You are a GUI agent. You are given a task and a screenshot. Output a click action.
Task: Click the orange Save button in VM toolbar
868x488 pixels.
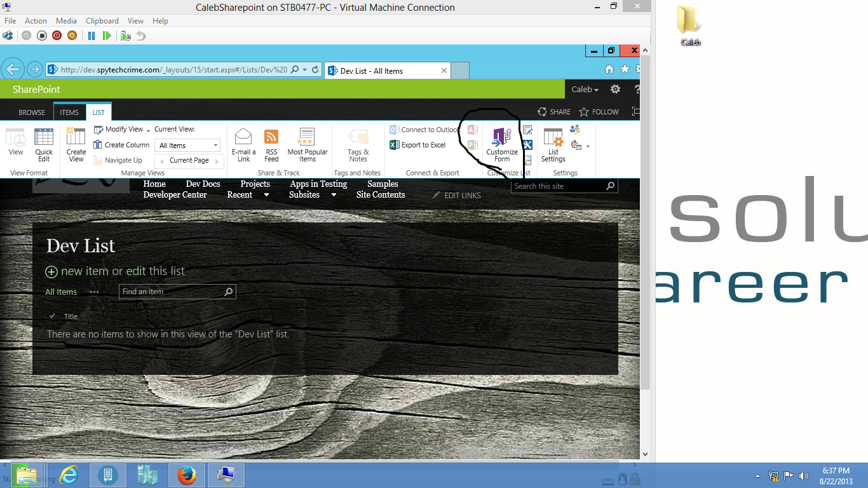click(x=72, y=36)
